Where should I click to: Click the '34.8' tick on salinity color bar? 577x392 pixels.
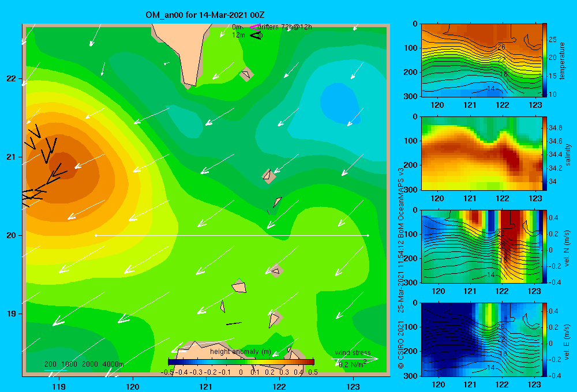pyautogui.click(x=555, y=127)
